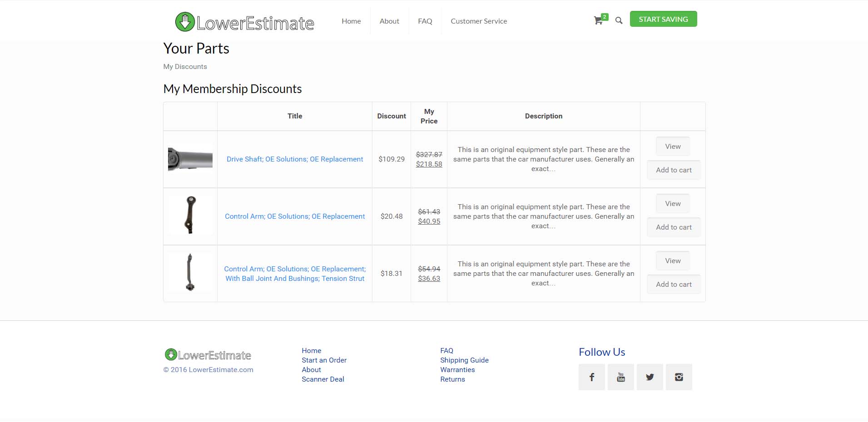Open the FAQ header menu item
Viewport: 868px width, 422px height.
pos(425,21)
